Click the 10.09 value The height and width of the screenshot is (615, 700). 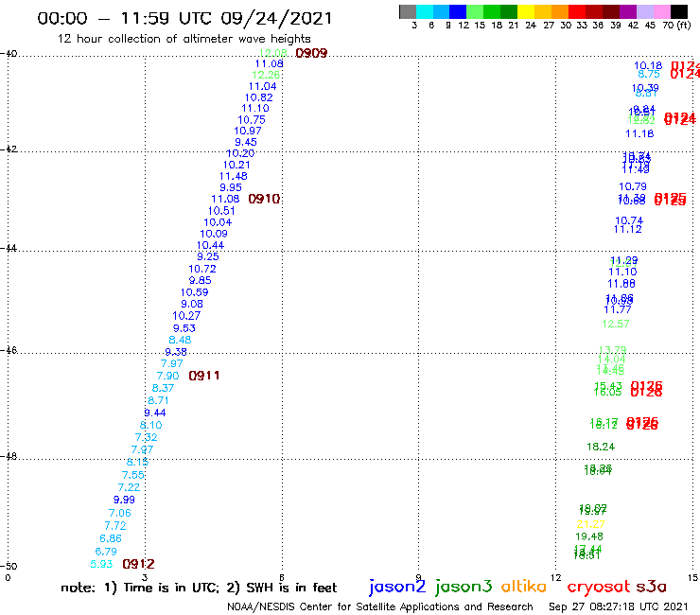point(214,234)
